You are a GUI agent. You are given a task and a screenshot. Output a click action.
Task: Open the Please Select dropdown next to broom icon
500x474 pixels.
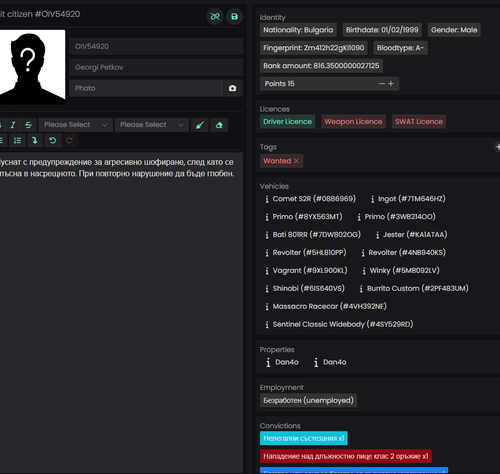point(151,125)
